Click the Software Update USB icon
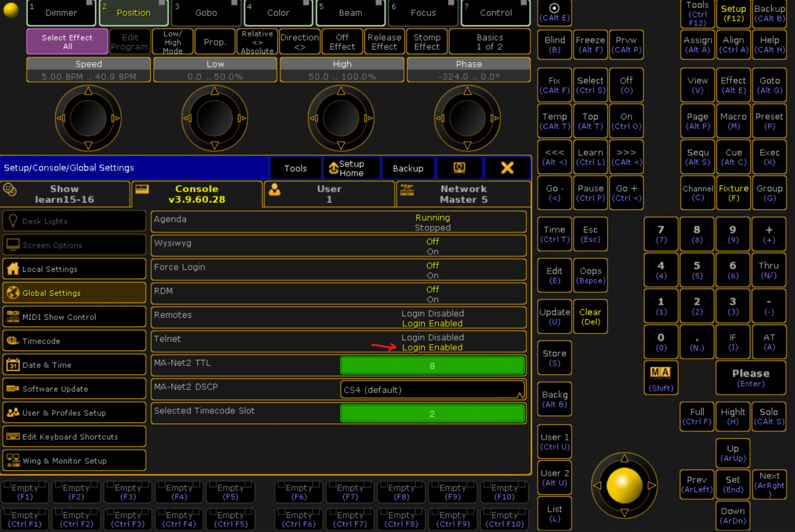This screenshot has height=532, width=795. point(13,389)
